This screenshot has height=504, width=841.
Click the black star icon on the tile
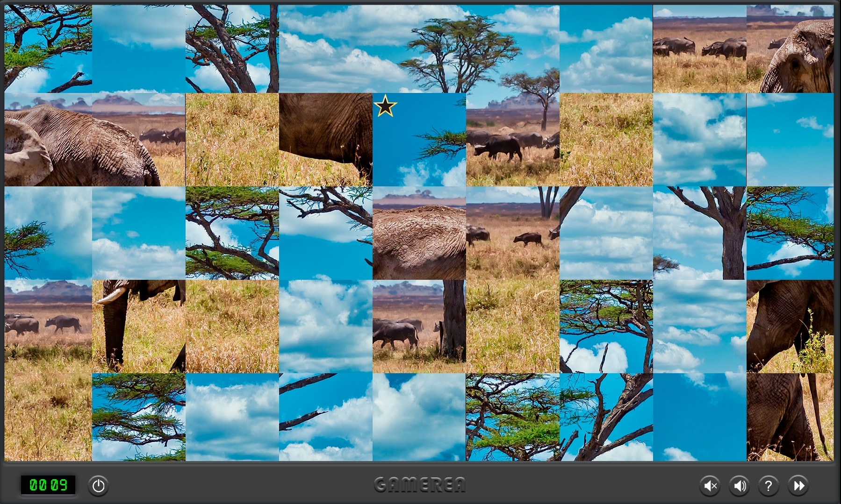385,106
